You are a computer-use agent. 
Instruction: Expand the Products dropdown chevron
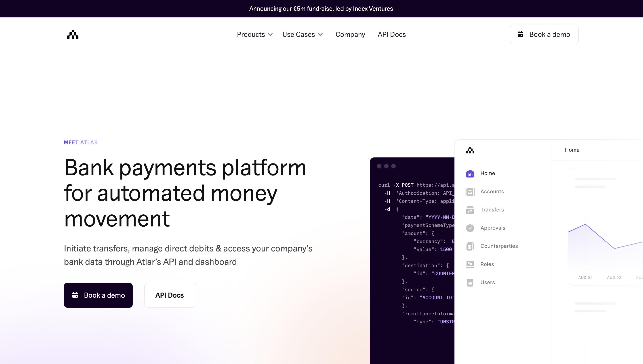pos(270,34)
